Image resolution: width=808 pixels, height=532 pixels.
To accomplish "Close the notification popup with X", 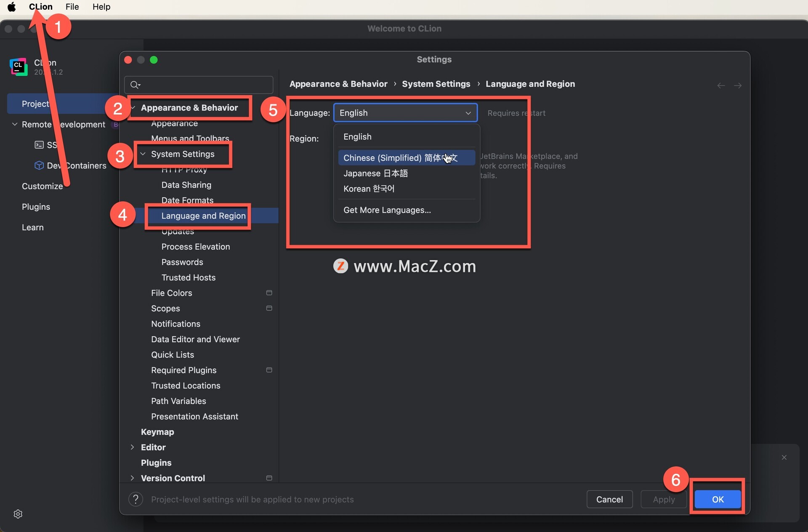I will (x=784, y=458).
